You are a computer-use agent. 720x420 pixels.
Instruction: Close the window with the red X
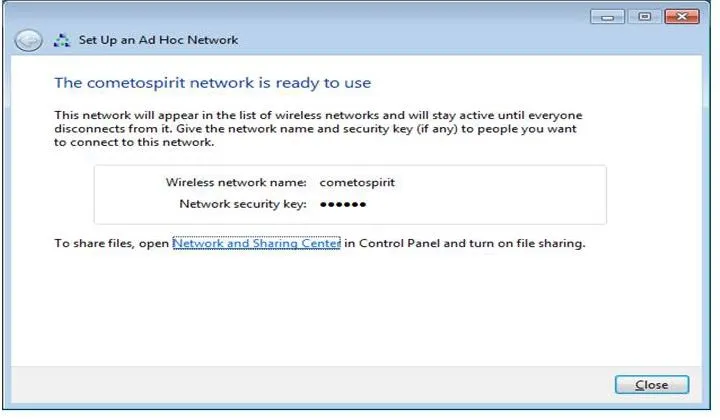coord(682,17)
